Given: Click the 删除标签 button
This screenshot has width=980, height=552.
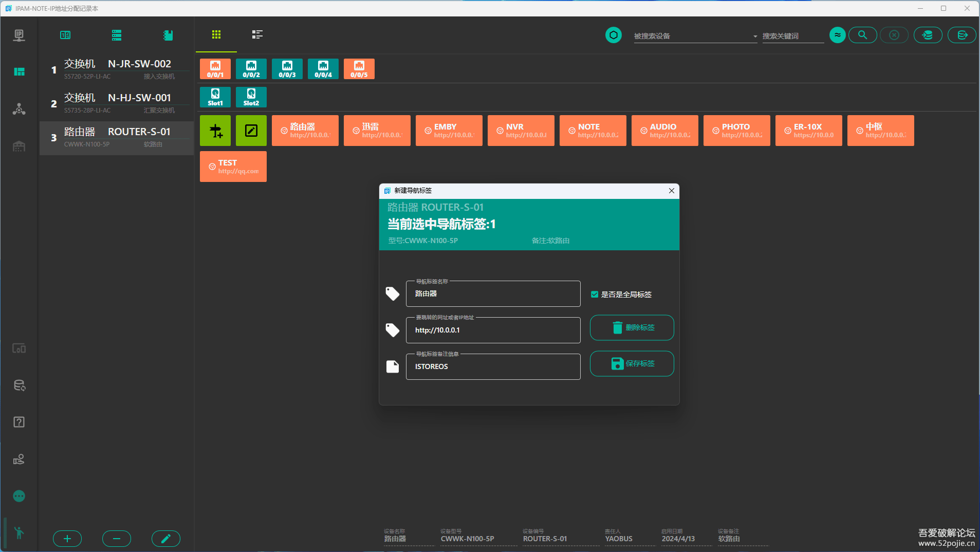Looking at the screenshot, I should click(x=632, y=327).
